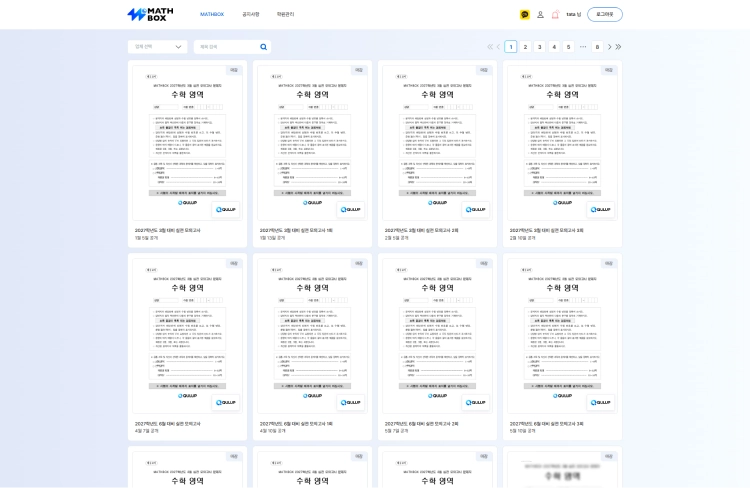Viewport: 750px width, 488px height.
Task: Click the '5월 7일 공개' date text
Action: (397, 431)
